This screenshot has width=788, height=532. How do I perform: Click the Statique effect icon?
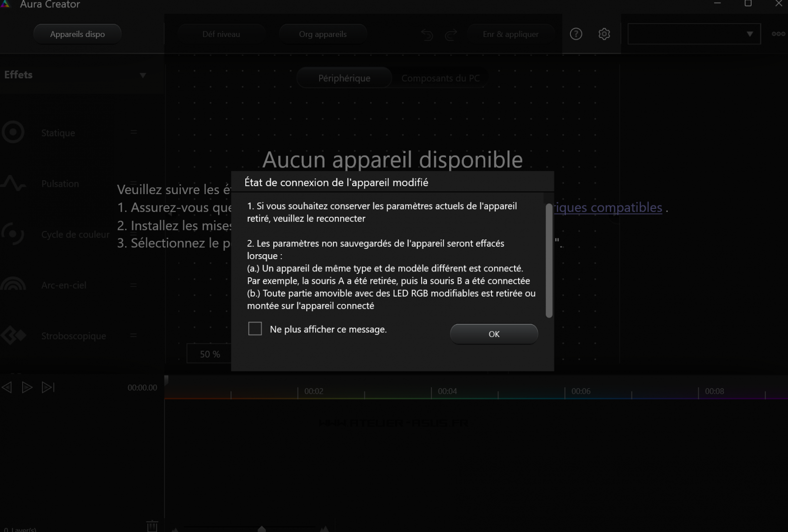click(13, 133)
